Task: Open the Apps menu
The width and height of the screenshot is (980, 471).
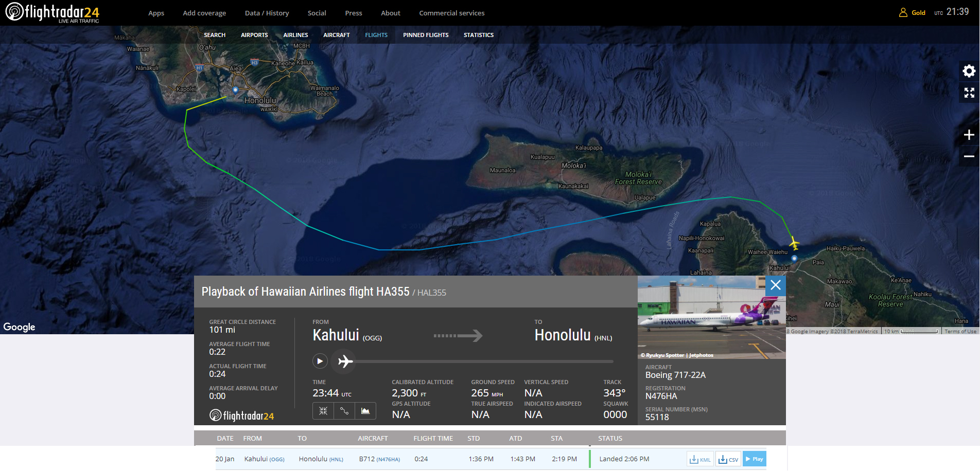Action: click(x=156, y=13)
